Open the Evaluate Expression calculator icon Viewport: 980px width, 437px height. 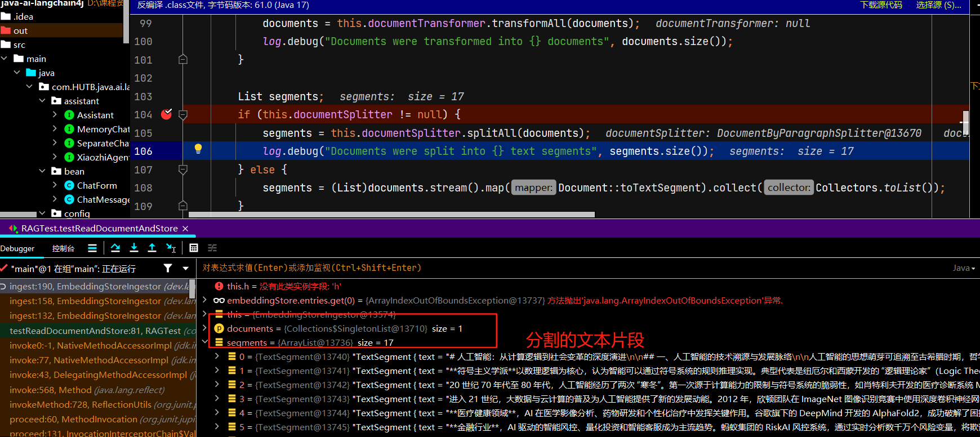click(x=194, y=248)
